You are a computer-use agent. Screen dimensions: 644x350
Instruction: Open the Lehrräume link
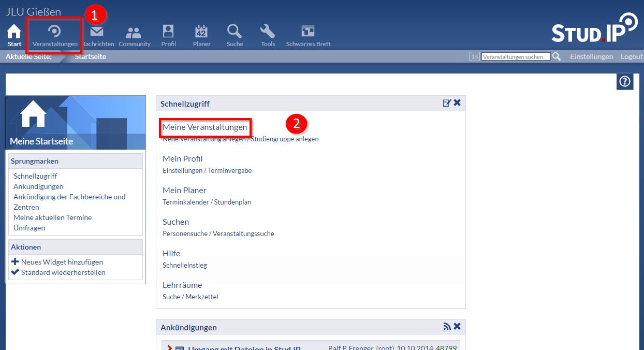(x=182, y=285)
